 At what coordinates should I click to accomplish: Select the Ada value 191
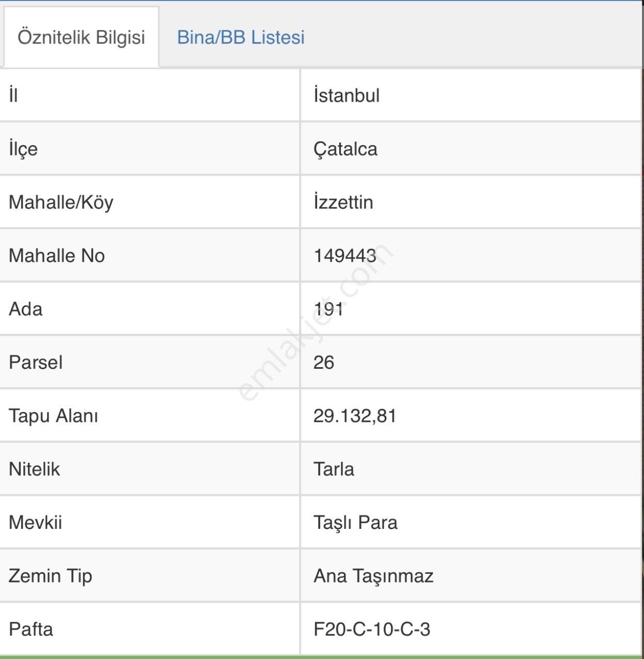328,309
